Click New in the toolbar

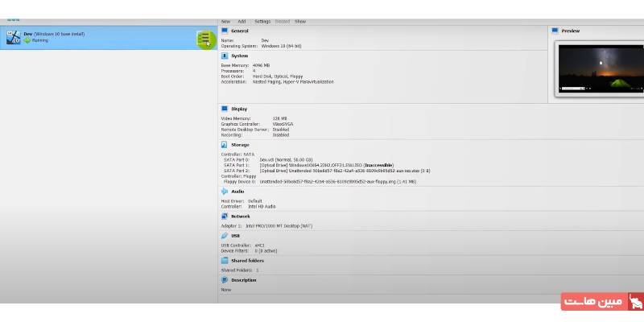coord(226,22)
